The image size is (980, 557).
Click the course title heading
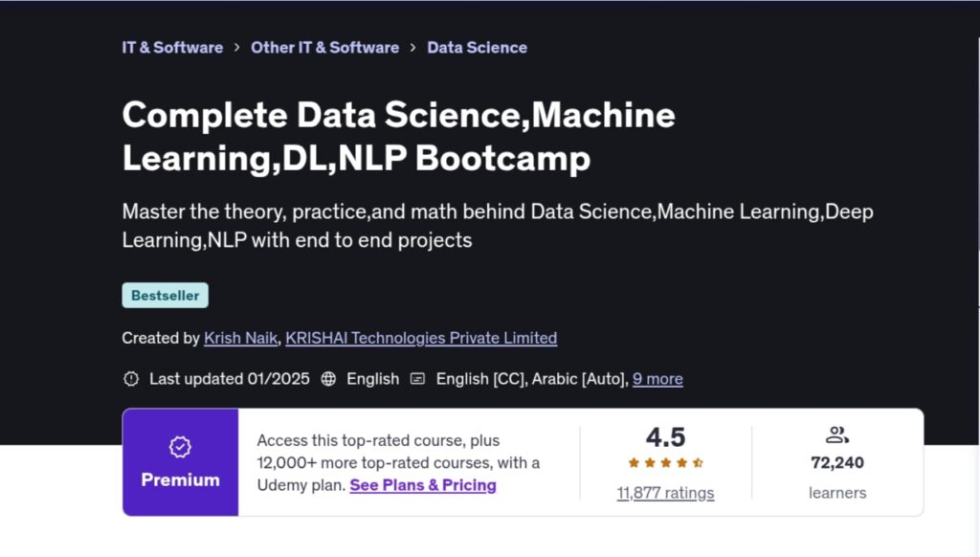click(x=399, y=136)
